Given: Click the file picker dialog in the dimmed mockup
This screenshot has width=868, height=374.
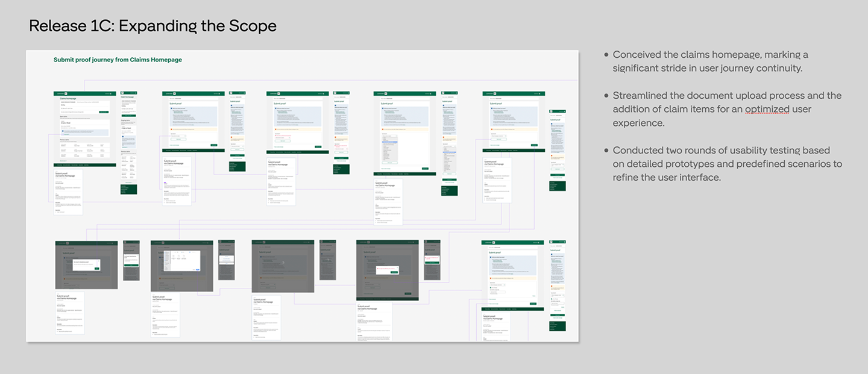Looking at the screenshot, I should [181, 260].
